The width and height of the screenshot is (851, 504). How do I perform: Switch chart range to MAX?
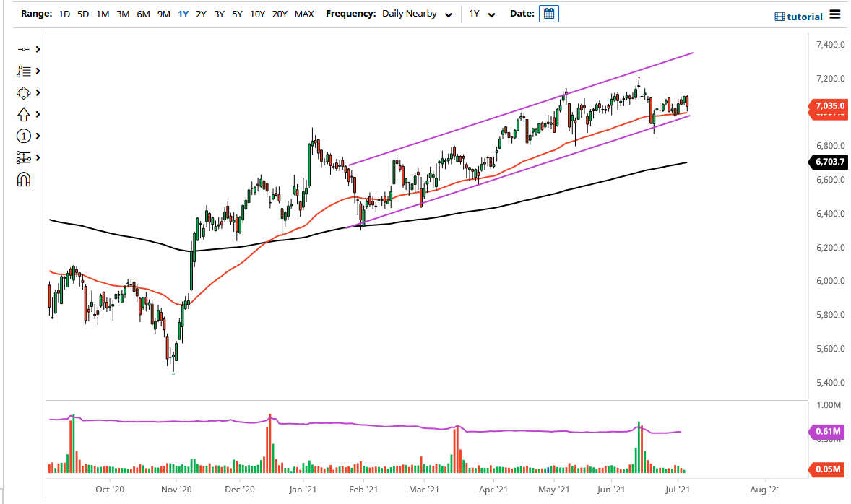pyautogui.click(x=305, y=13)
